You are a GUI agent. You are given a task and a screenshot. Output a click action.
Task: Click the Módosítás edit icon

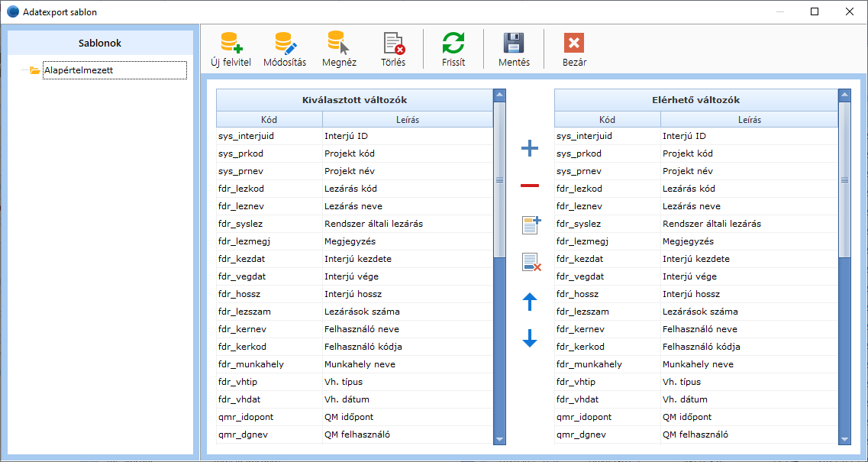(x=285, y=44)
